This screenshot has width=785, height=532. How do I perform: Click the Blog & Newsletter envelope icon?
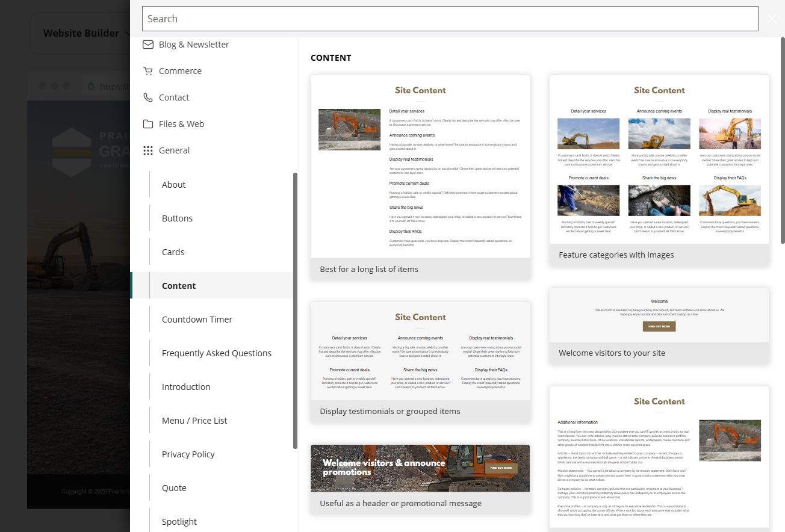tap(147, 45)
